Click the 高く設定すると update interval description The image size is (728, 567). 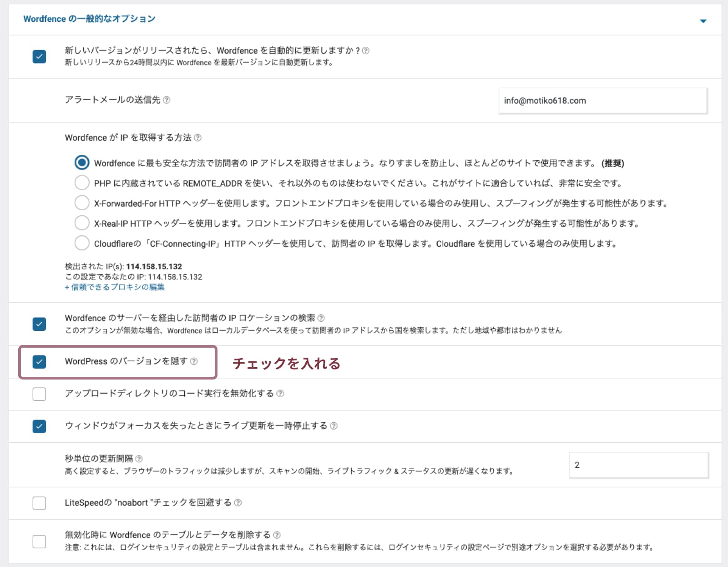pyautogui.click(x=289, y=471)
